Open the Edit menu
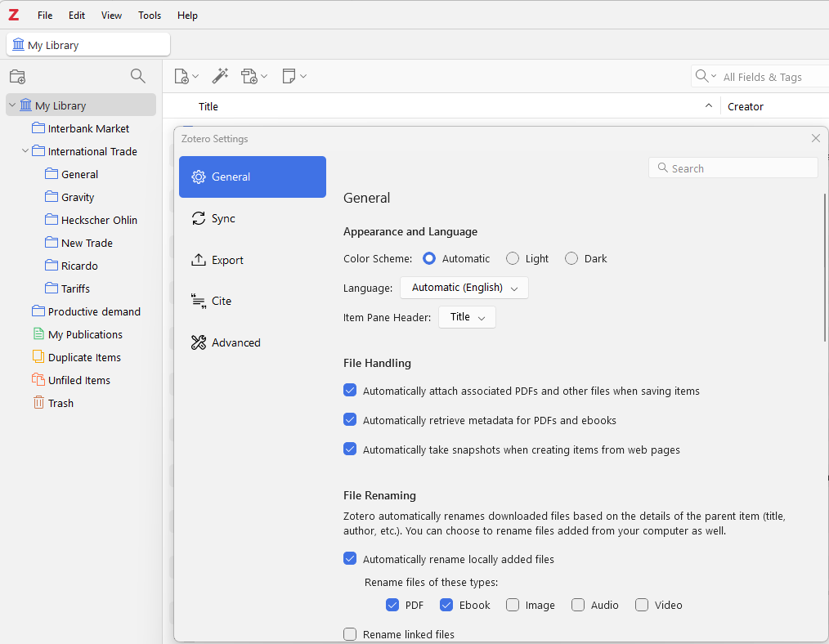Viewport: 829px width, 644px height. coord(77,16)
